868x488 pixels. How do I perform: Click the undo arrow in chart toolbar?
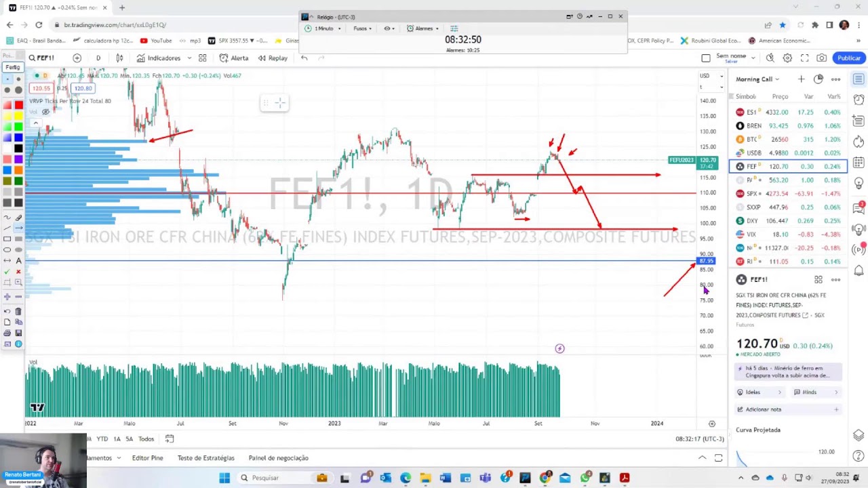[304, 58]
